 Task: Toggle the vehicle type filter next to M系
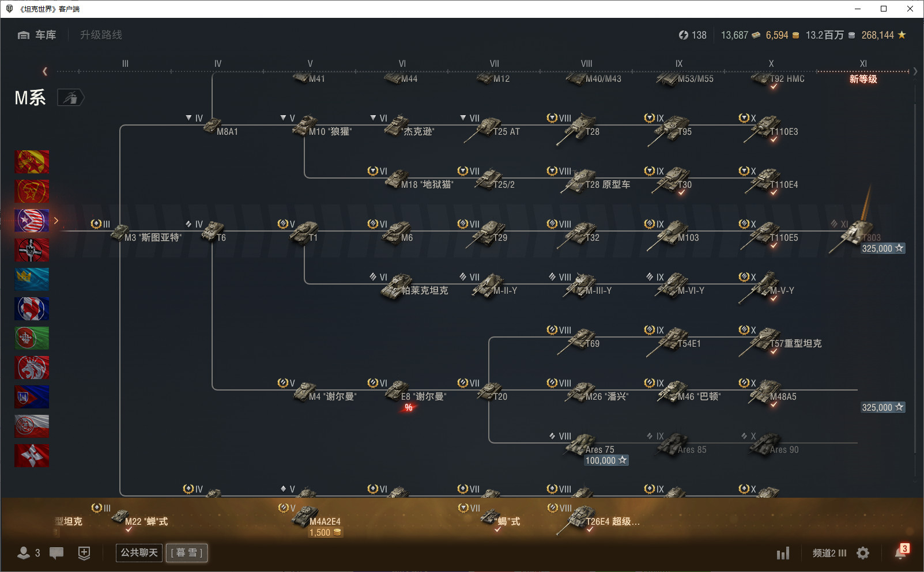[x=70, y=98]
